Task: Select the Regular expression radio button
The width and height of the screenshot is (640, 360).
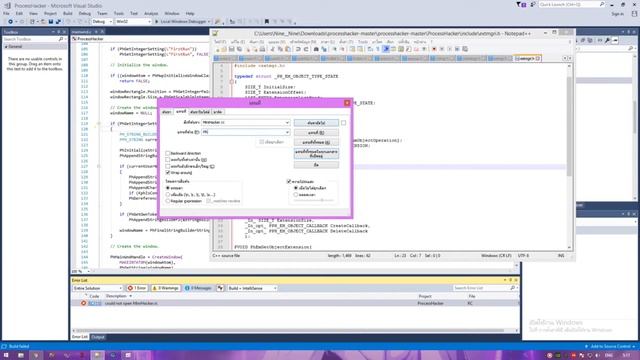Action: [x=168, y=201]
